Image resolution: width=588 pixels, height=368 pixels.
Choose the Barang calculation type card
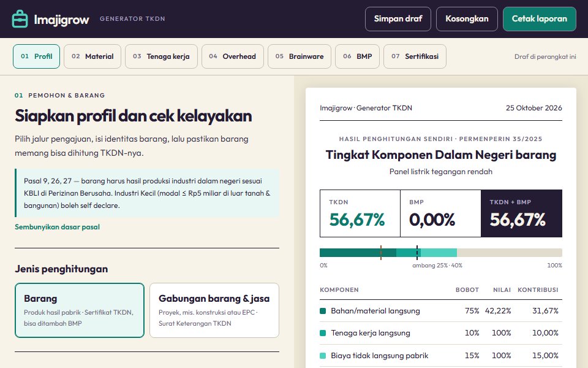click(x=80, y=310)
